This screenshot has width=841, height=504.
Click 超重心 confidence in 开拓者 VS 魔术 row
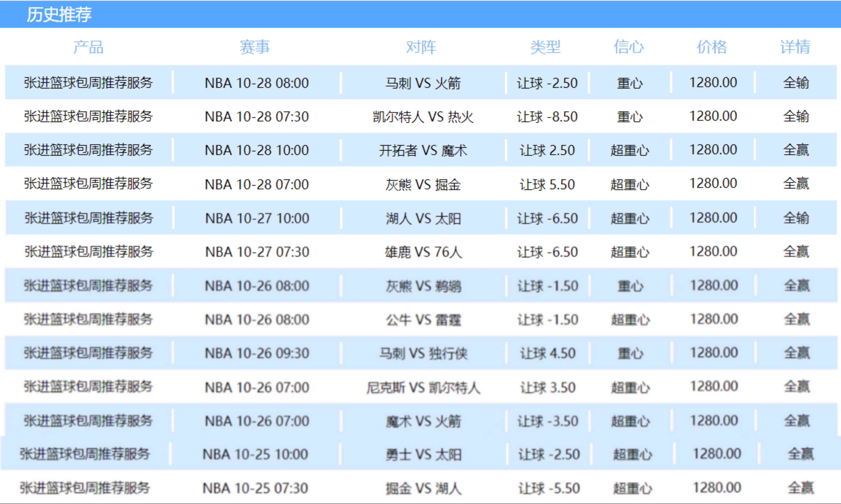pos(630,150)
